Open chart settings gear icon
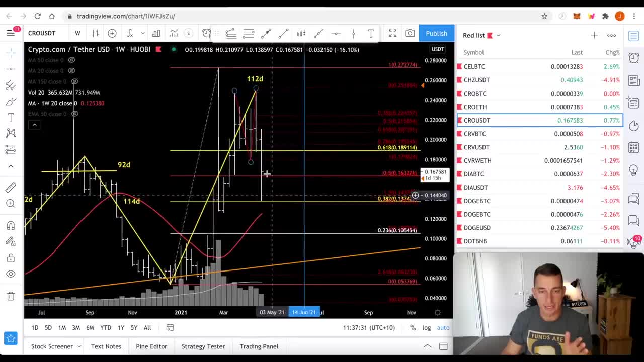Screen dimensions: 644x362 438,312
